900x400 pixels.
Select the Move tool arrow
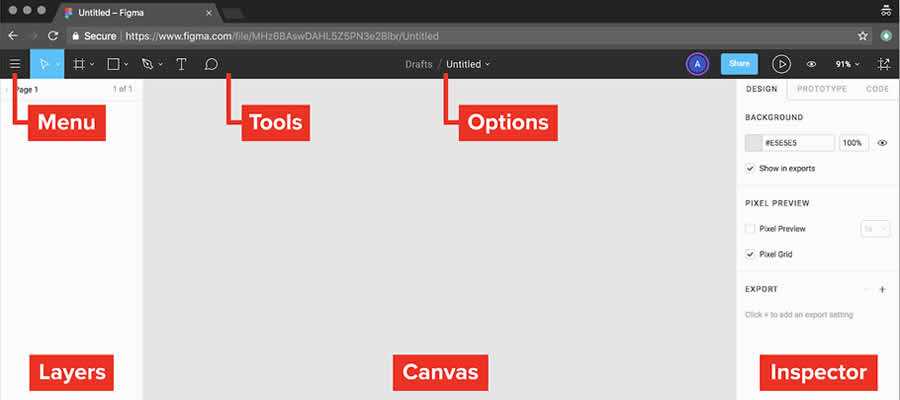[x=43, y=64]
